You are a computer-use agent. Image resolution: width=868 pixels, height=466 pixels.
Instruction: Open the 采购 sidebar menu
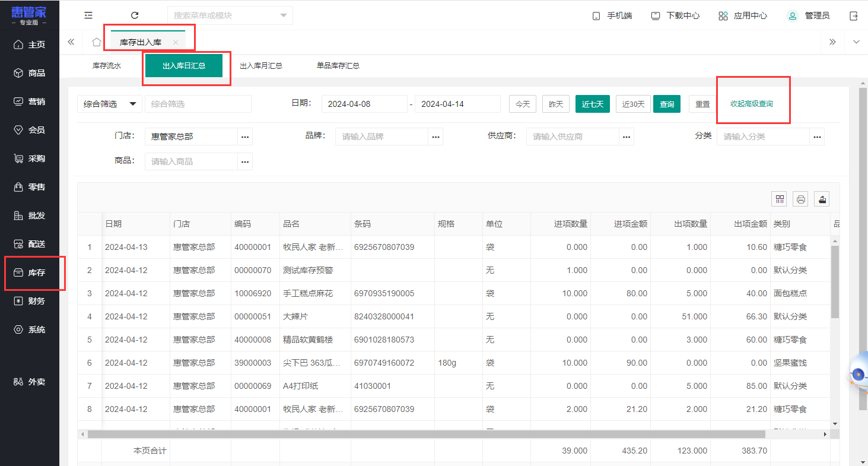pos(30,158)
